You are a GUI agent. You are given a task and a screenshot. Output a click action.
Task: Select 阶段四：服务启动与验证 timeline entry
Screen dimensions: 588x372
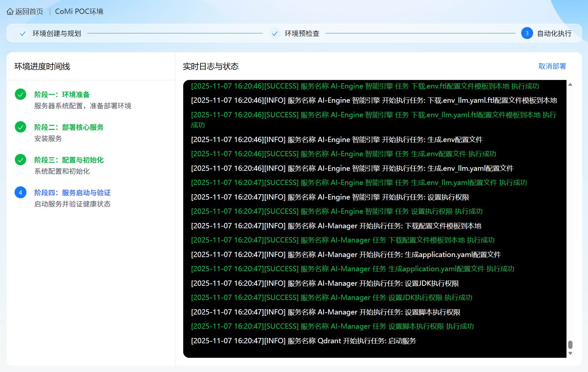click(x=72, y=193)
